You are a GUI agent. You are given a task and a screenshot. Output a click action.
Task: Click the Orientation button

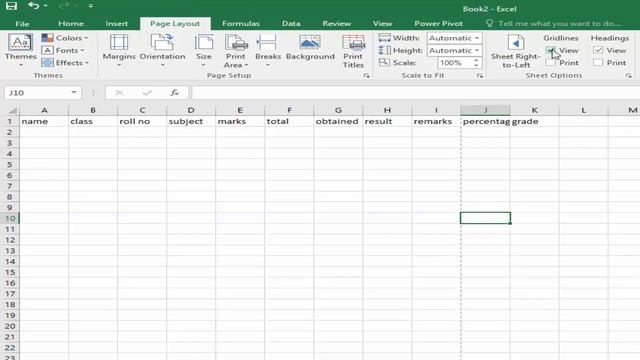[x=162, y=51]
